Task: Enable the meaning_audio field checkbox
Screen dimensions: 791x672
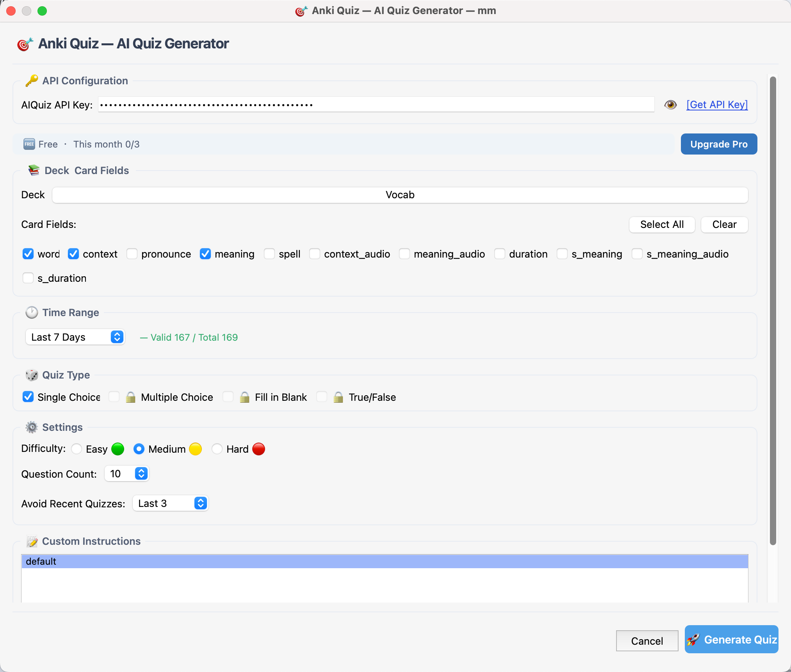Action: click(x=404, y=254)
